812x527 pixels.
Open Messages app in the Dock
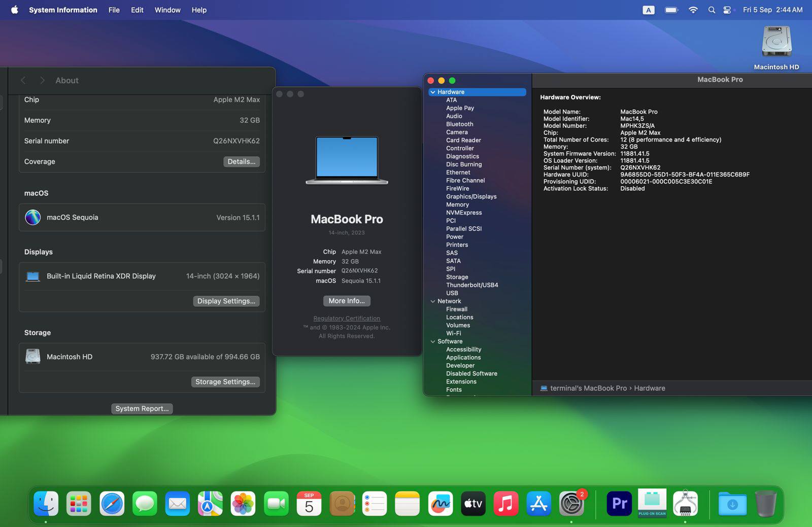[x=145, y=504]
